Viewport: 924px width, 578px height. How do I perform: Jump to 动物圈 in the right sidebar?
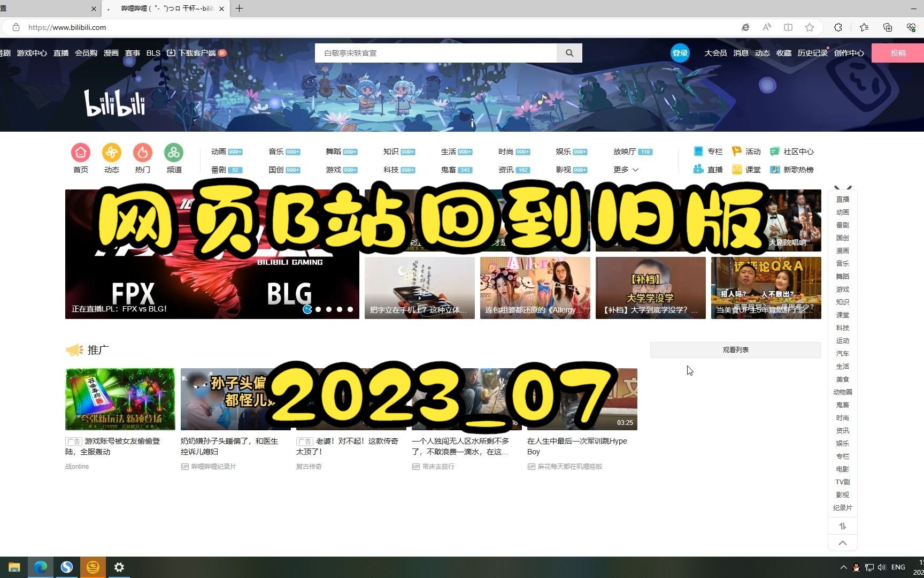(x=843, y=392)
